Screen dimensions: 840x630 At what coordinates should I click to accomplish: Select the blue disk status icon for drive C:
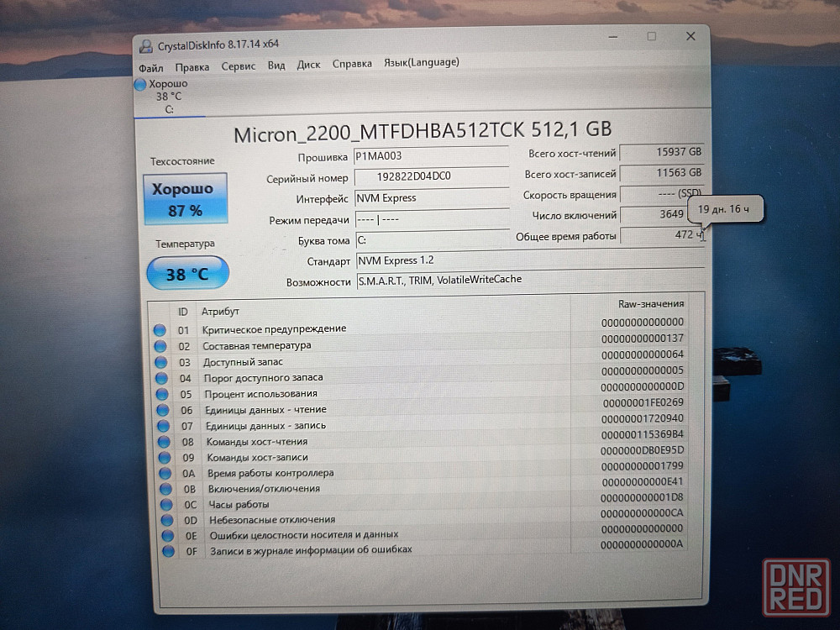140,85
